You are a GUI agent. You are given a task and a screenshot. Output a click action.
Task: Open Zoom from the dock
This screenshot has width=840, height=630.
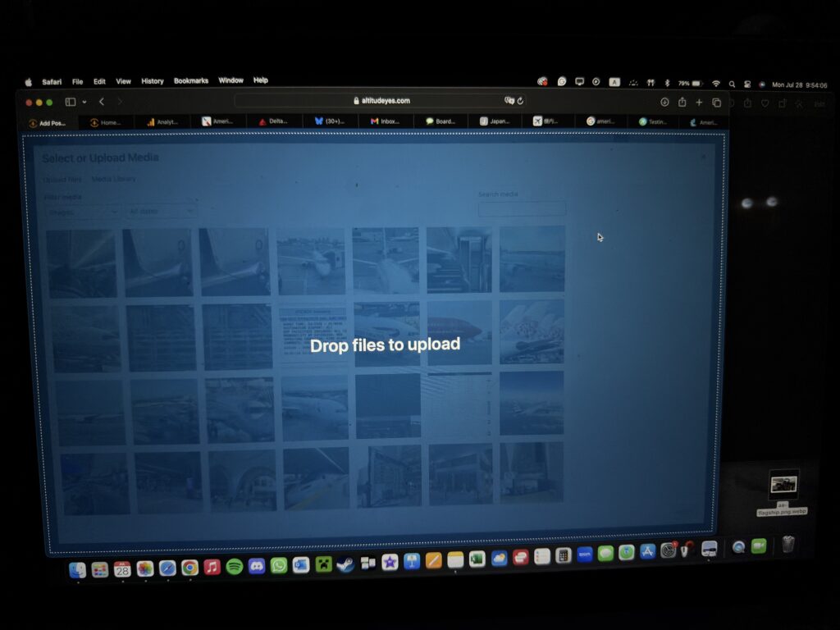pos(584,555)
